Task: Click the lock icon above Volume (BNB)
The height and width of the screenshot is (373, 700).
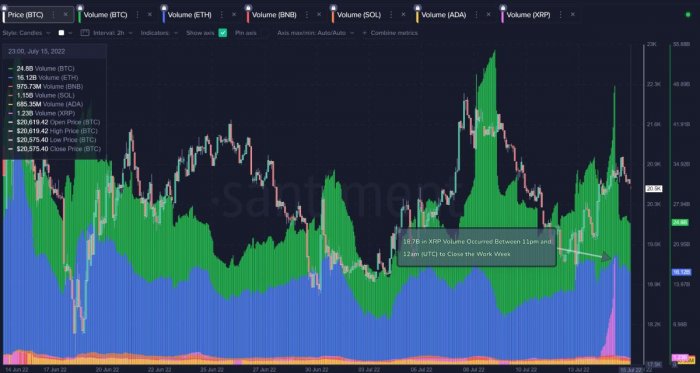Action: (x=248, y=7)
